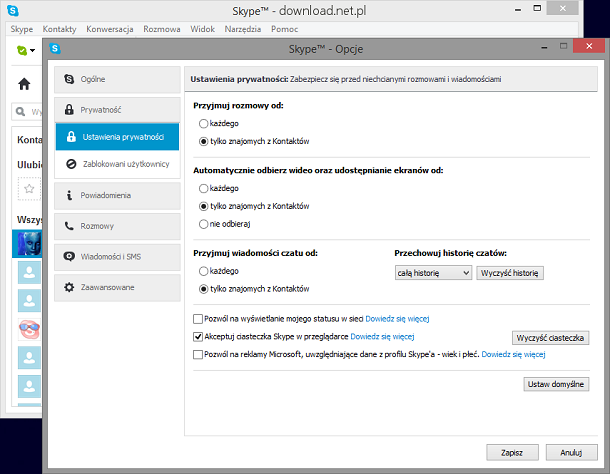Screen dimensions: 610x474
Task: Open the Kontakty menu in main window
Action: pos(60,29)
